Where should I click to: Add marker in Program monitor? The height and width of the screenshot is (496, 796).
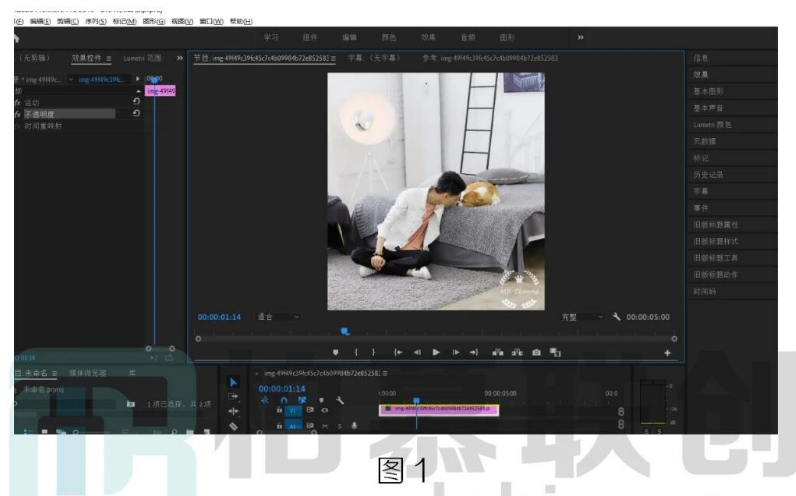336,352
